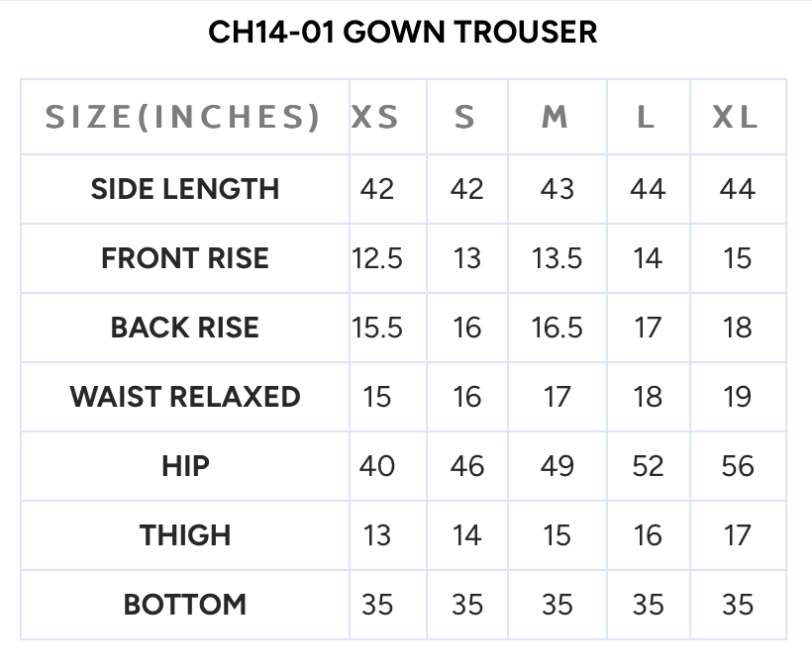This screenshot has height=668, width=812.
Task: Click the XL hip value 56
Action: coord(738,466)
